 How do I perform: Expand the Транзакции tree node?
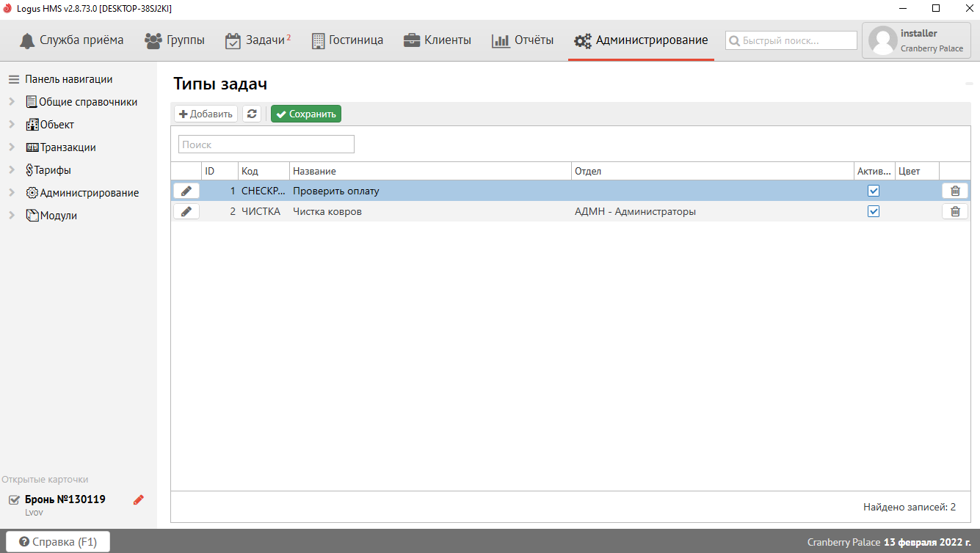click(12, 147)
